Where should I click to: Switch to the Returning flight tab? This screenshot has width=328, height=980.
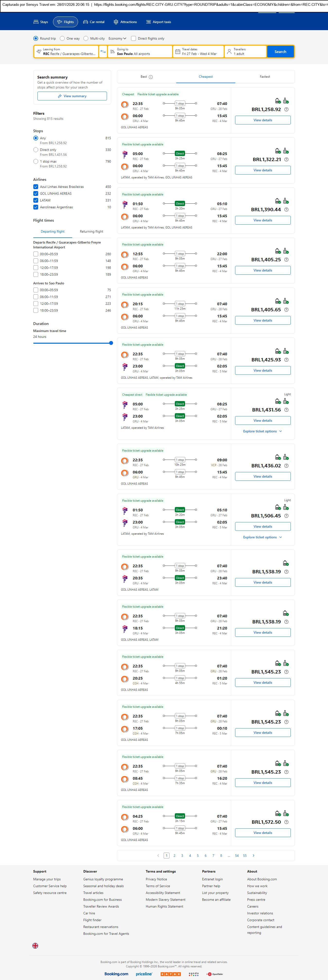(91, 232)
